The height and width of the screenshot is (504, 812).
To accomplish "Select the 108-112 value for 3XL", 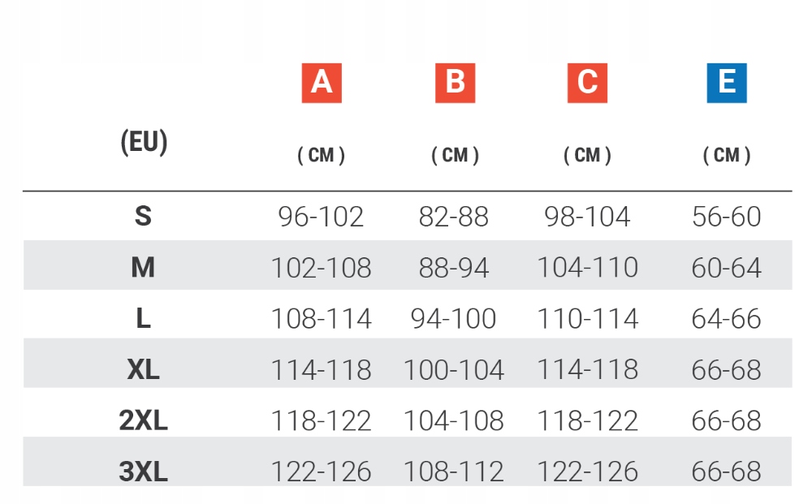I will pos(454,472).
